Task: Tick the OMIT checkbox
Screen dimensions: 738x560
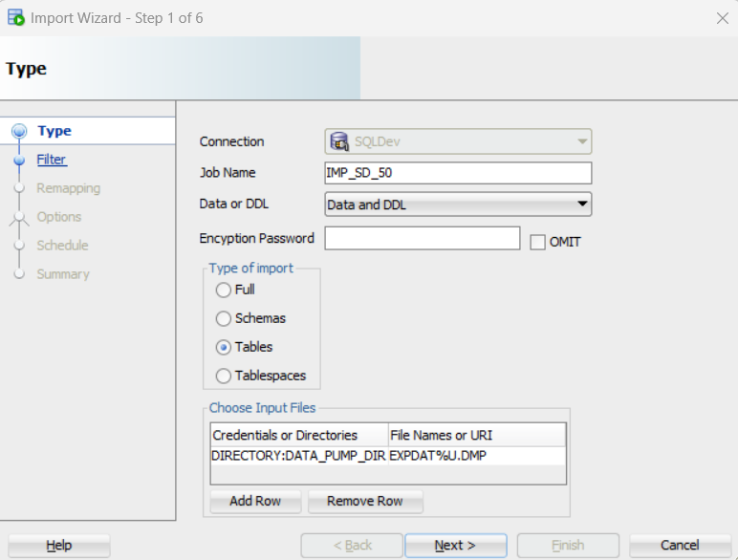Action: click(537, 242)
